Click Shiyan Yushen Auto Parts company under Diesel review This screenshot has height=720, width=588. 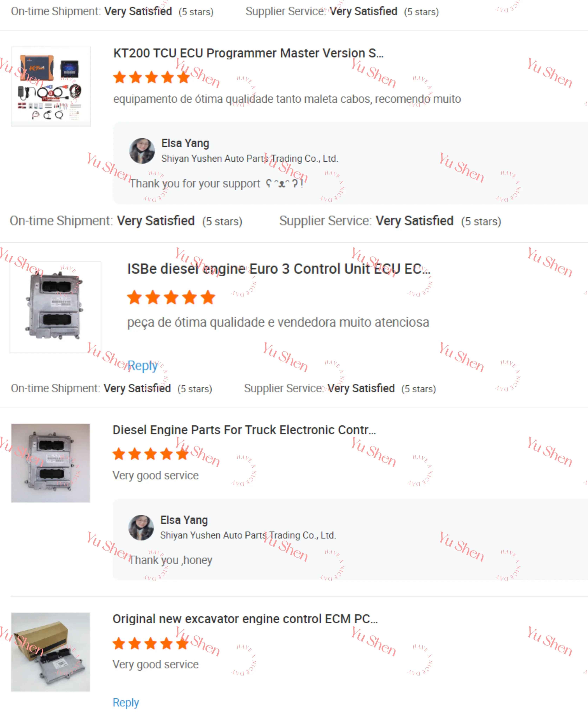point(248,535)
